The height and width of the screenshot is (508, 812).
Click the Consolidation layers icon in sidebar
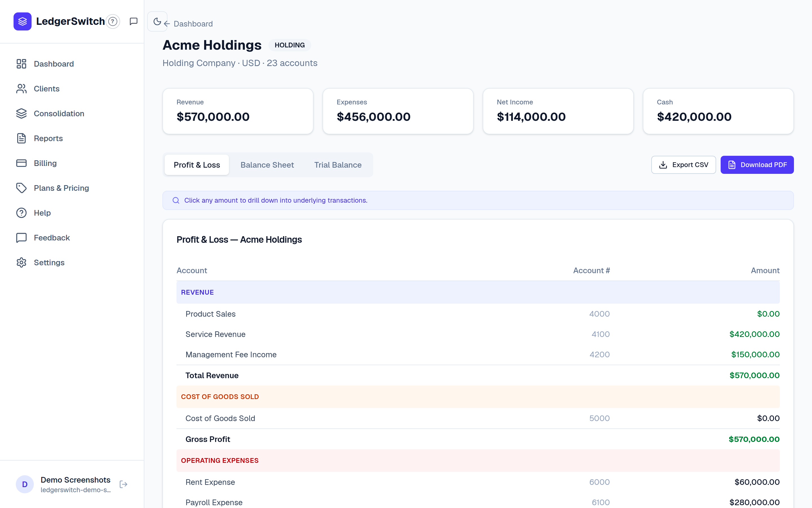click(x=21, y=113)
